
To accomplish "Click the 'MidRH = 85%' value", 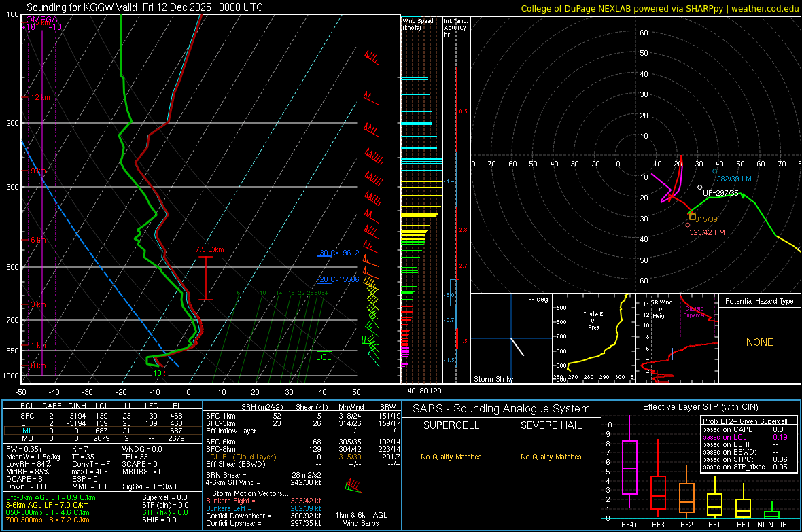I will point(27,472).
